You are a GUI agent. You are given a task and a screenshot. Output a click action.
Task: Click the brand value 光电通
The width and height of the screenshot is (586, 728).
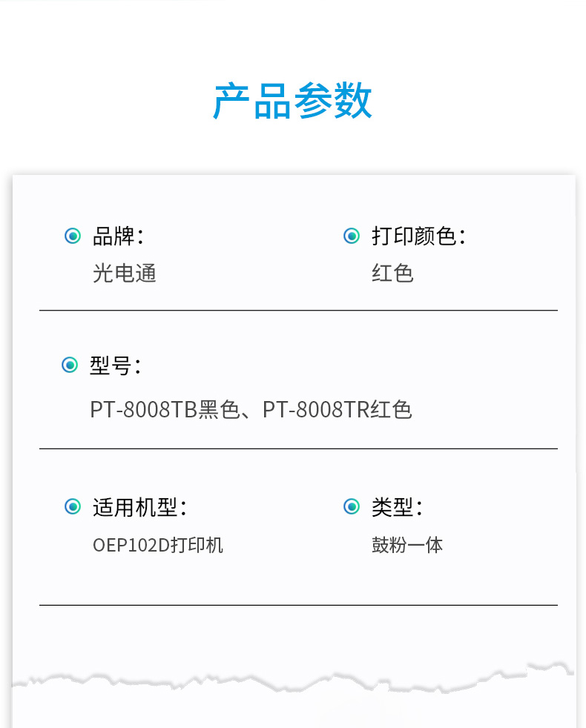pyautogui.click(x=124, y=274)
